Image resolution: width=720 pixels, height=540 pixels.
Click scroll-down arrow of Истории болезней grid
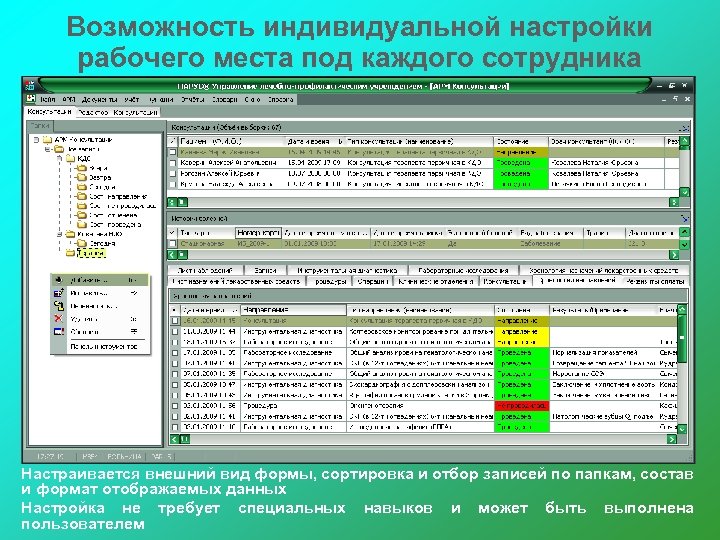[x=684, y=244]
